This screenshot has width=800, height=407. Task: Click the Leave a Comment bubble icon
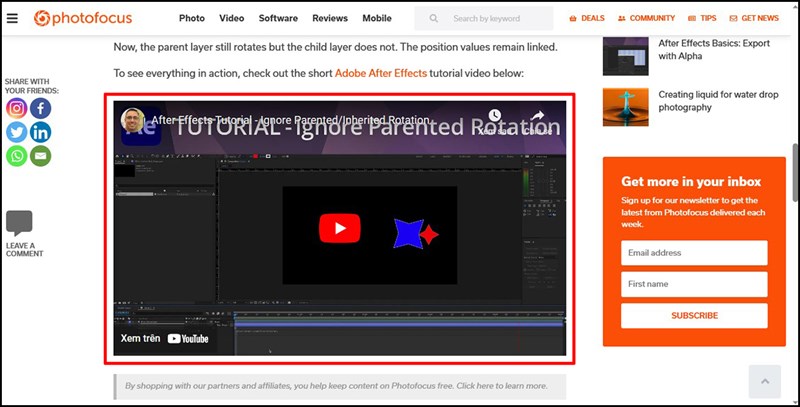[19, 223]
